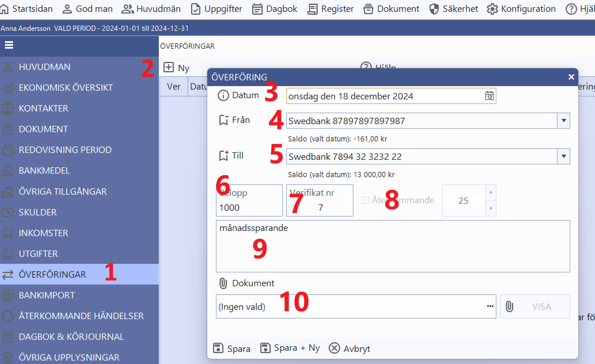This screenshot has width=595, height=364.
Task: Click the God man person icon
Action: [67, 9]
